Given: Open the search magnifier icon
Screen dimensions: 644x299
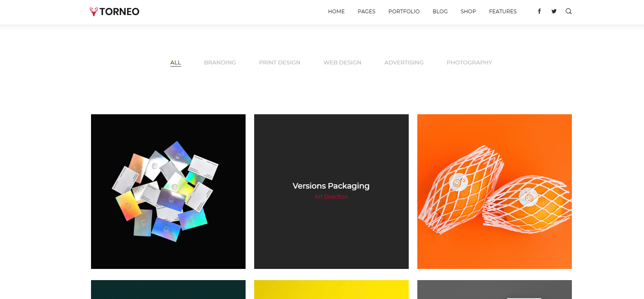Looking at the screenshot, I should (568, 12).
